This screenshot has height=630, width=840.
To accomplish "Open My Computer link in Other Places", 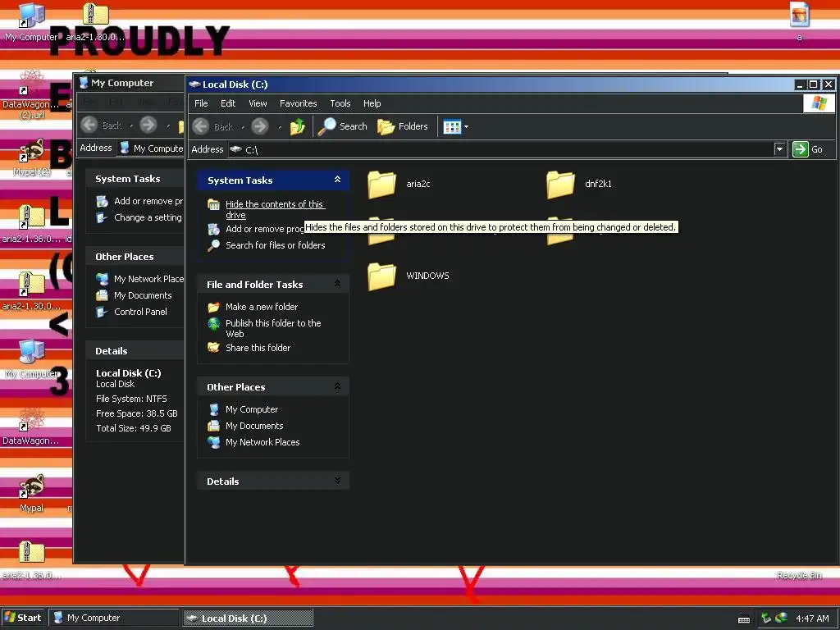I will click(252, 410).
